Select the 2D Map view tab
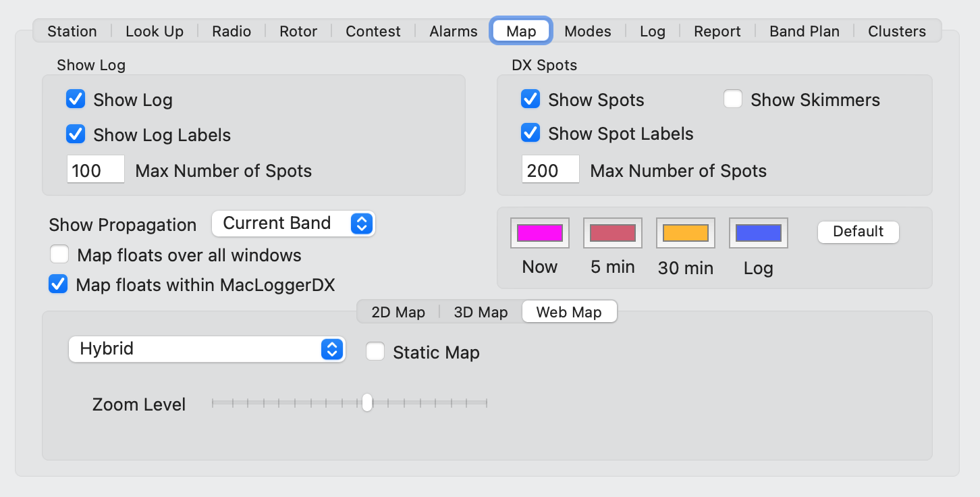980x497 pixels. pos(397,311)
